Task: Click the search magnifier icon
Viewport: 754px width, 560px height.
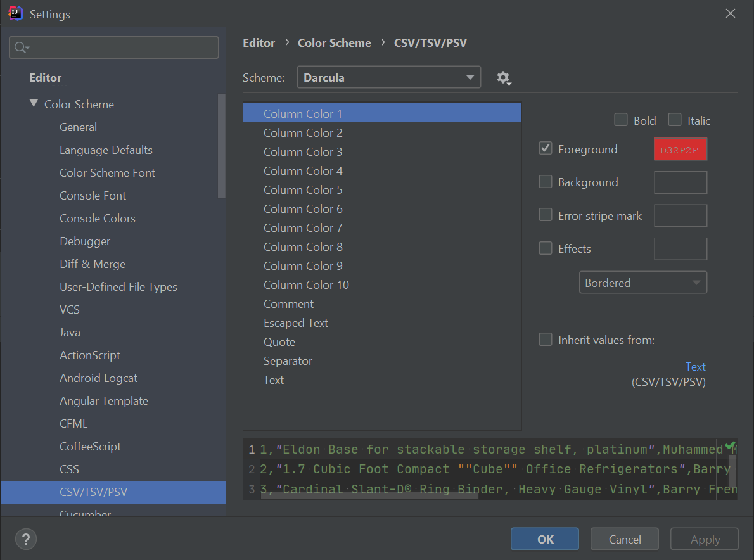Action: 21,47
